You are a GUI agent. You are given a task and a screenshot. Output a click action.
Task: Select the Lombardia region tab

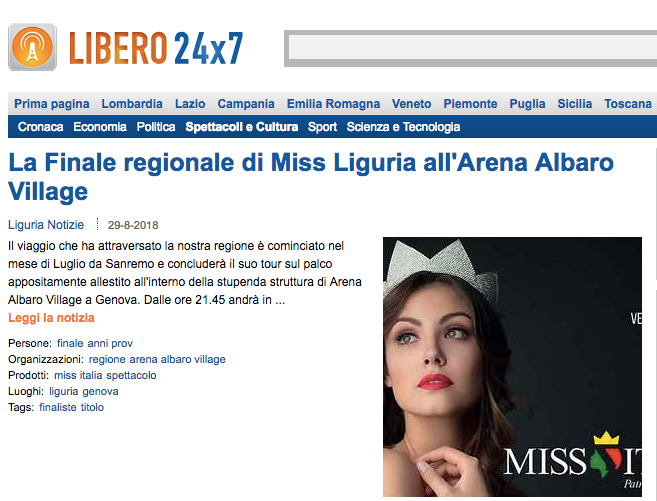(x=132, y=103)
